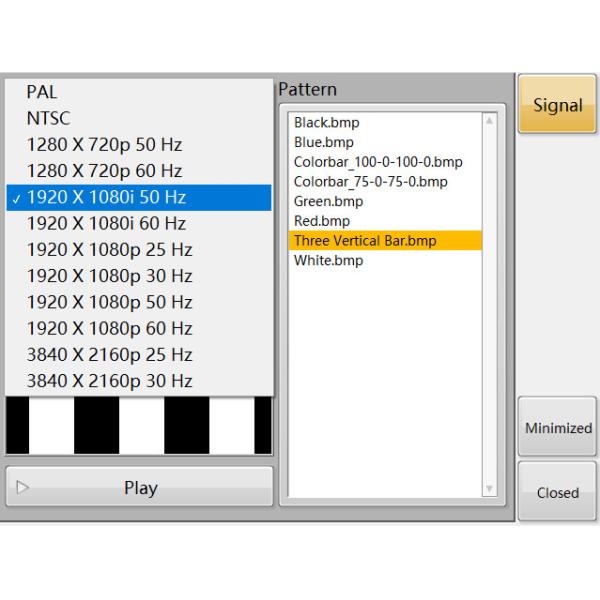
Task: Choose 1920 X 1080i 60 Hz format
Action: [139, 223]
